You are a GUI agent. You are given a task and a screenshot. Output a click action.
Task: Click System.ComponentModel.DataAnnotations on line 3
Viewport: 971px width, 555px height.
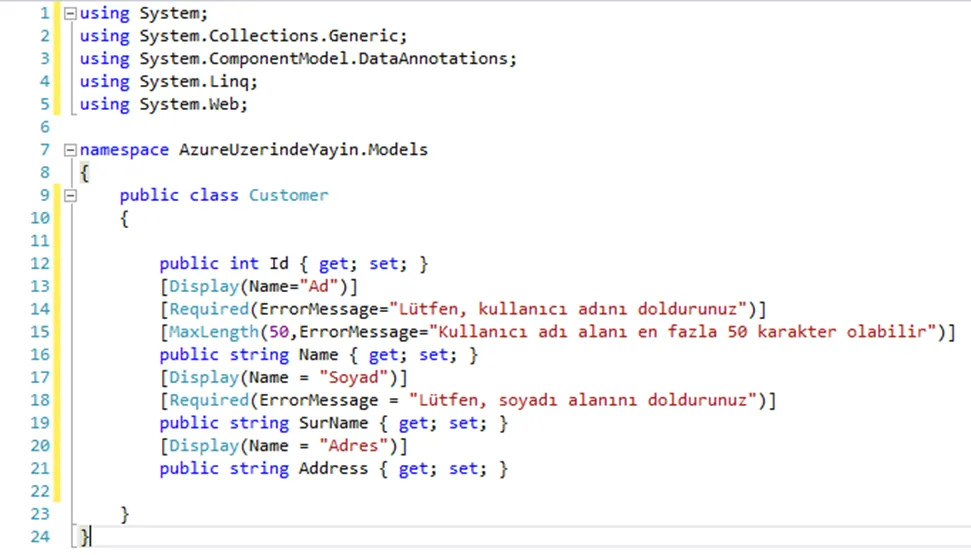coord(323,59)
